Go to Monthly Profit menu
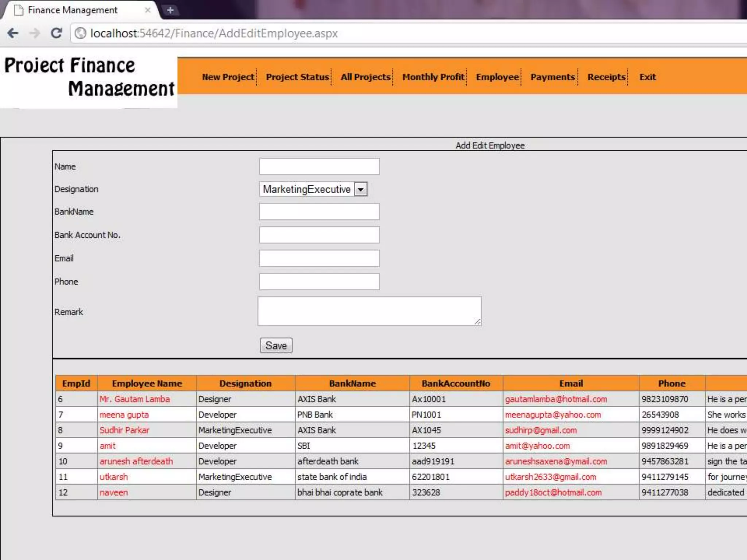This screenshot has width=747, height=560. point(433,77)
